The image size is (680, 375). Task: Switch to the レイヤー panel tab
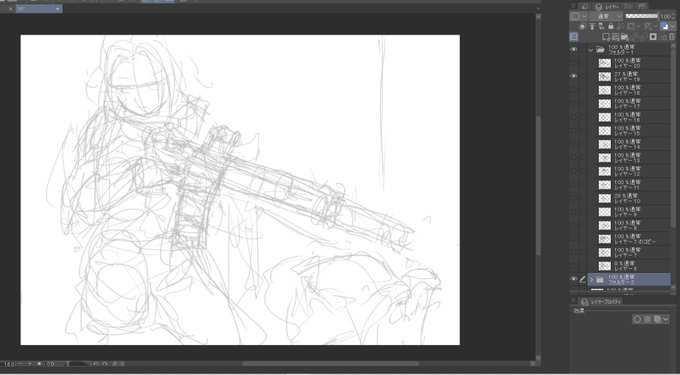(x=607, y=7)
